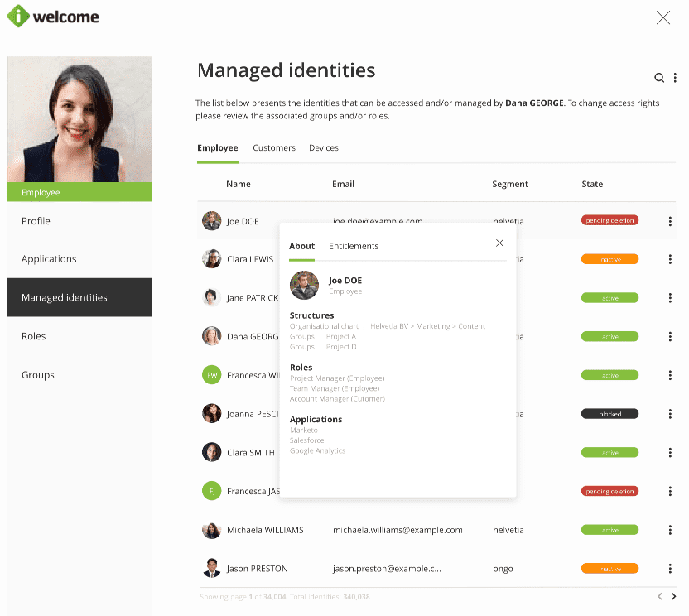Click the welcome logo icon
Screen dimensions: 689x616
pos(17,17)
